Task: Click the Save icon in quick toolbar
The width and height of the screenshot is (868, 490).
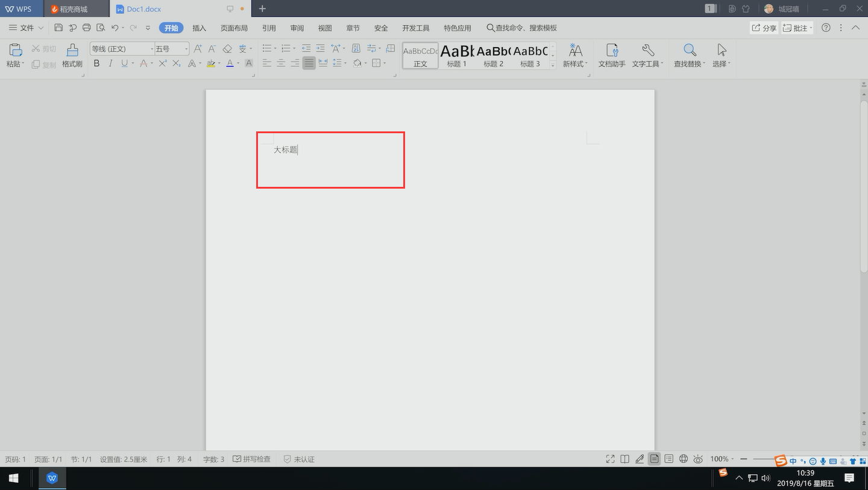Action: [58, 28]
